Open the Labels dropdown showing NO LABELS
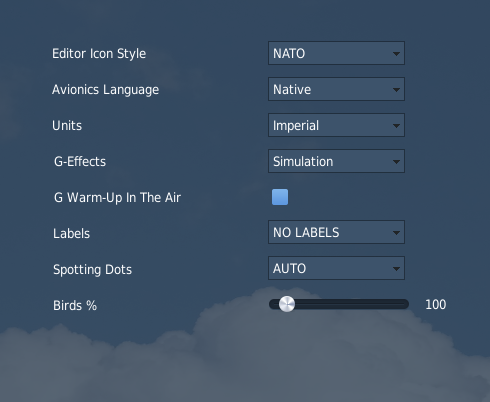The width and height of the screenshot is (490, 402). tap(336, 232)
